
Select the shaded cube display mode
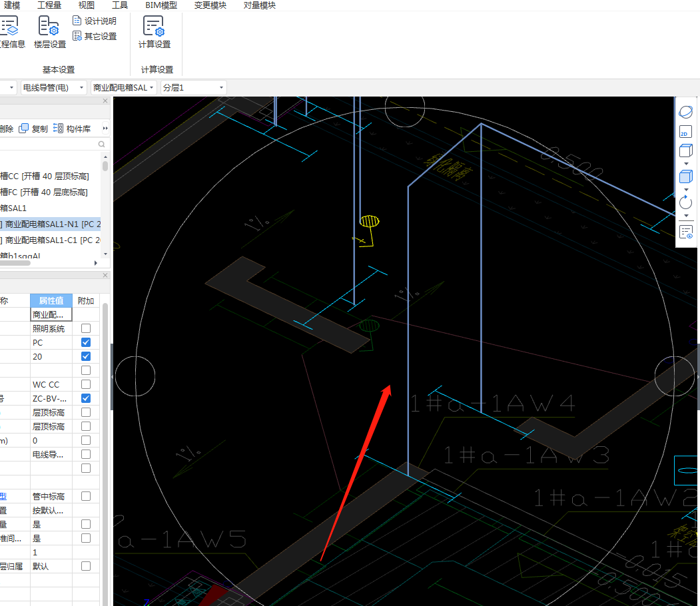tap(686, 176)
